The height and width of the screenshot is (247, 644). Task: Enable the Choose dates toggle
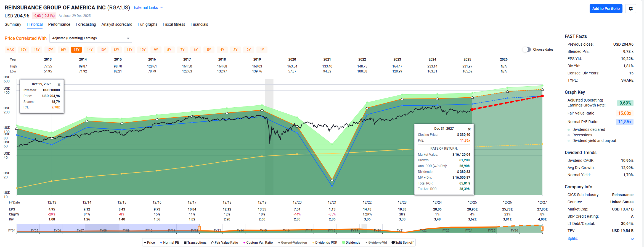tap(527, 50)
